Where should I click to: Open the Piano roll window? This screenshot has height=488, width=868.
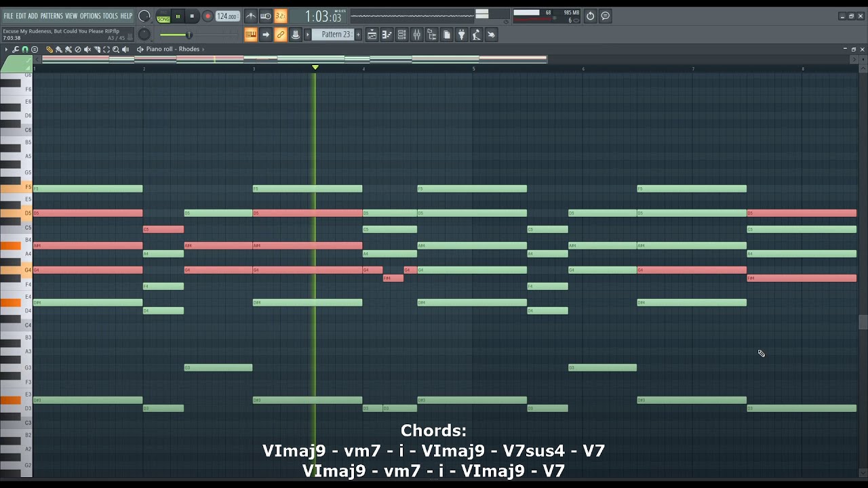click(x=387, y=35)
